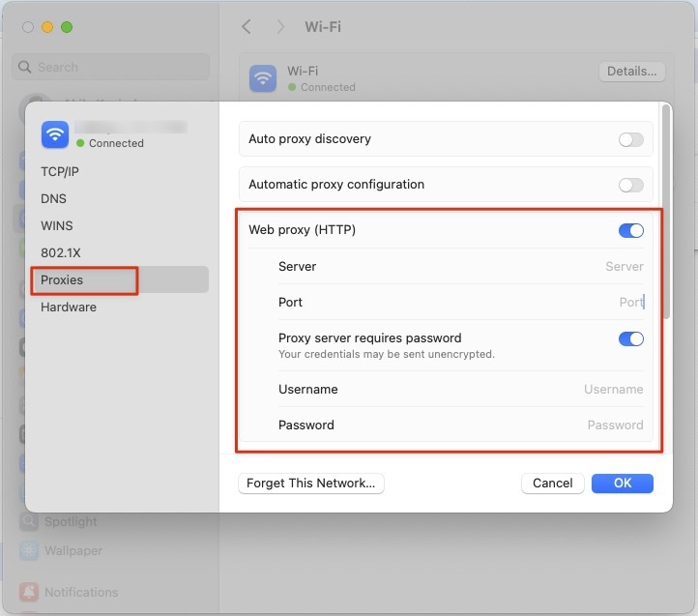Click the Connected status in dialog sidebar

(110, 143)
